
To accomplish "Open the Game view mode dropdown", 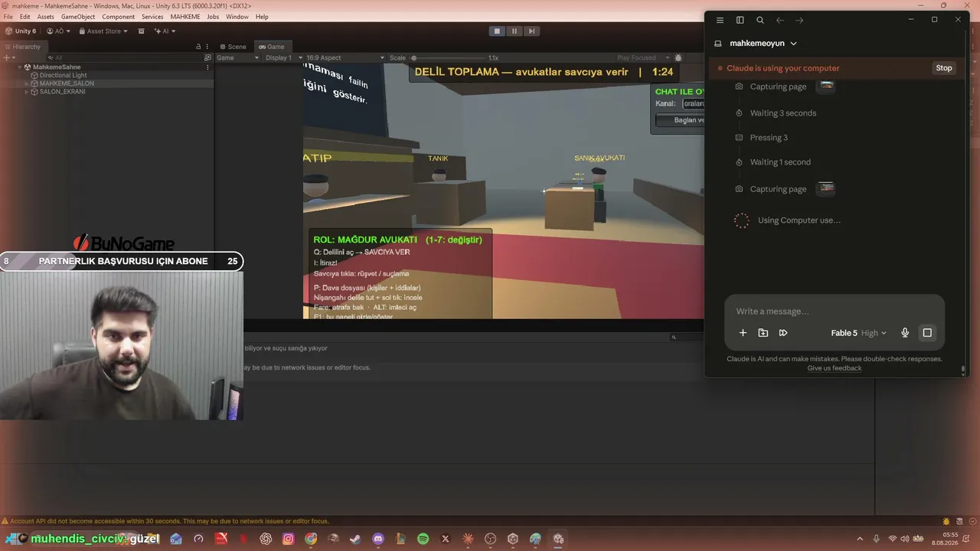I will point(238,57).
